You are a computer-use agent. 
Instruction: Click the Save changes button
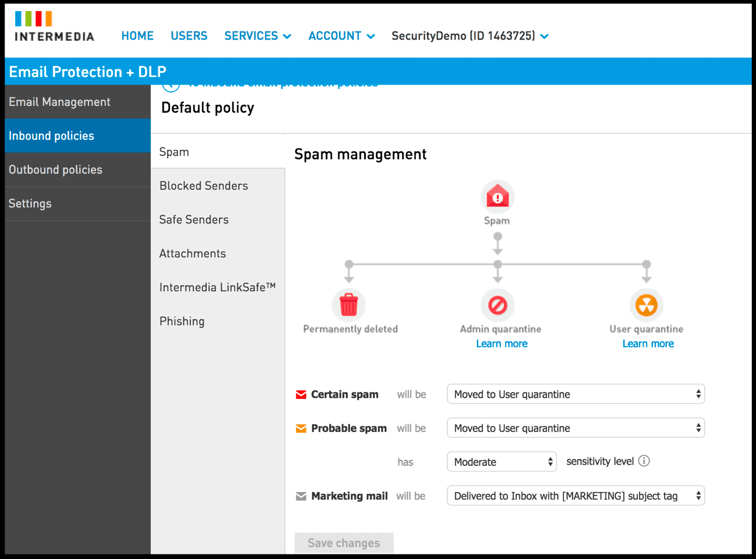(344, 543)
